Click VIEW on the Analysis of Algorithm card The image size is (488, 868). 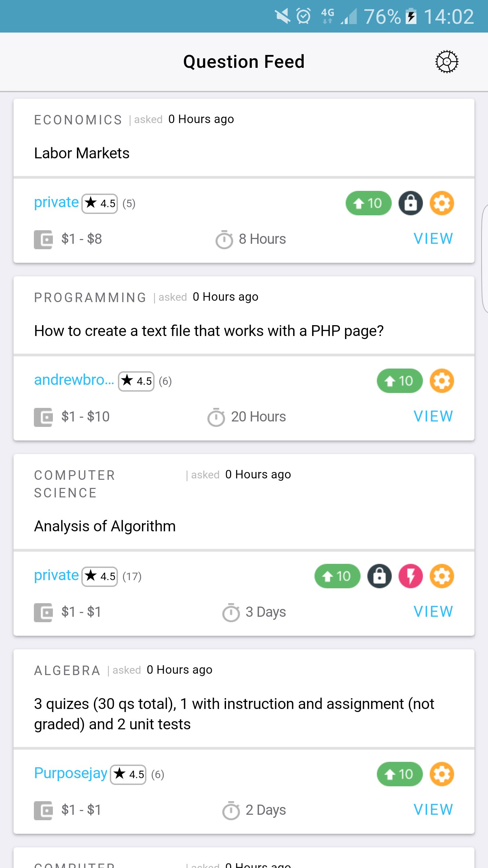click(x=433, y=612)
